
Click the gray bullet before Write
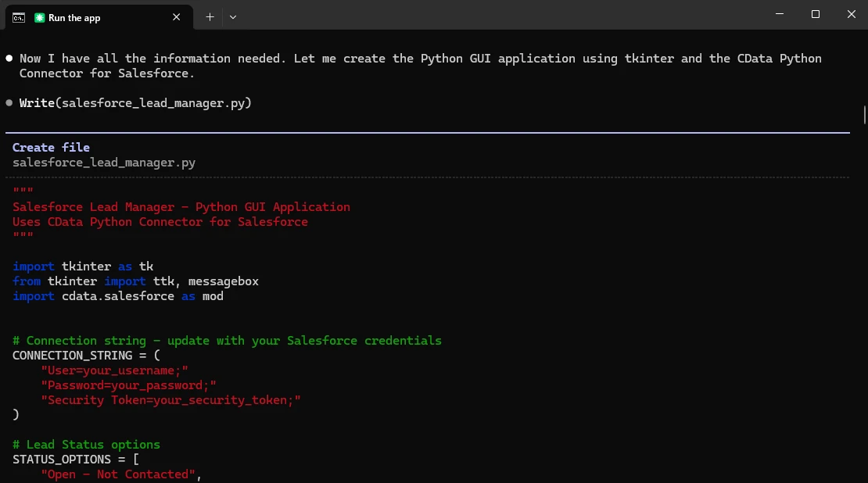[9, 103]
